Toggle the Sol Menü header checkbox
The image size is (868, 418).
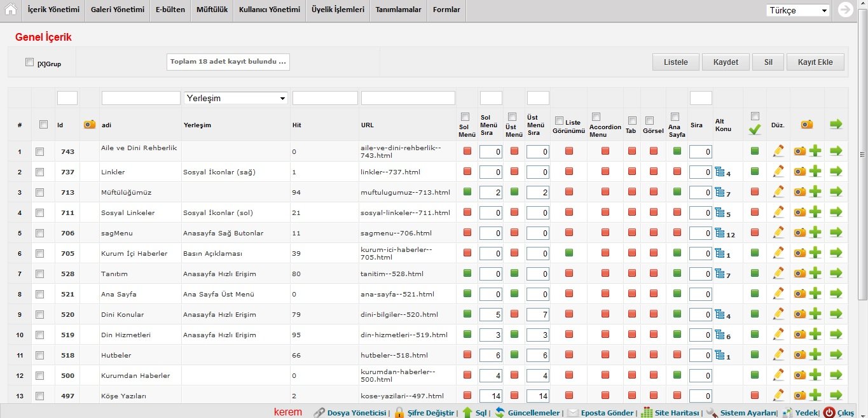(x=465, y=117)
